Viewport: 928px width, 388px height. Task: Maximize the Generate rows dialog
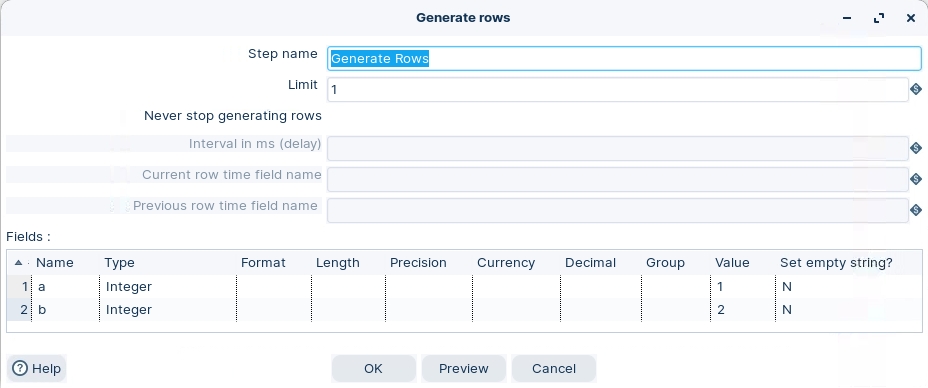click(879, 18)
